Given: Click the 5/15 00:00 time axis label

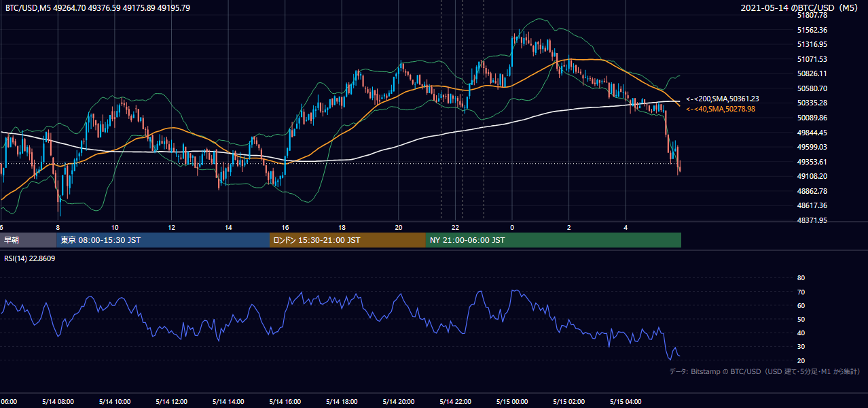Looking at the screenshot, I should click(512, 402).
